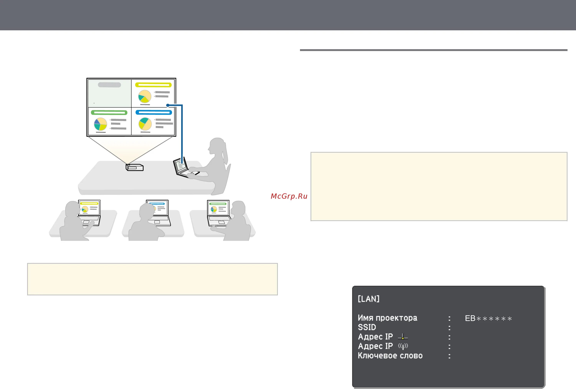Click the wireless antenna icon beside Адрес IP

403,346
